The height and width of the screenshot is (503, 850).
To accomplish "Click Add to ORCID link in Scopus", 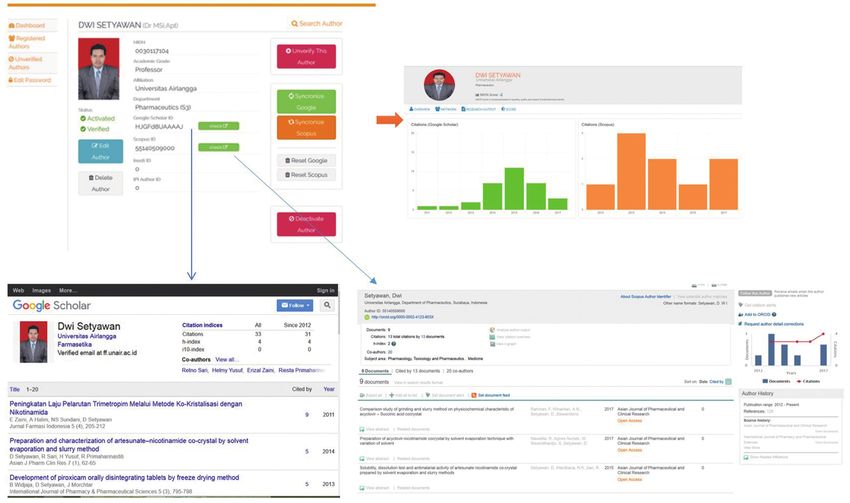I will 757,314.
